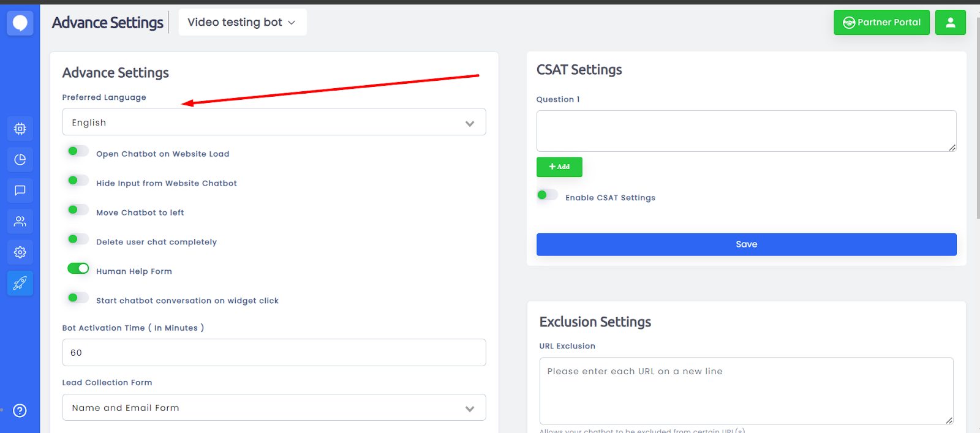Click the green Add question button

pos(559,167)
